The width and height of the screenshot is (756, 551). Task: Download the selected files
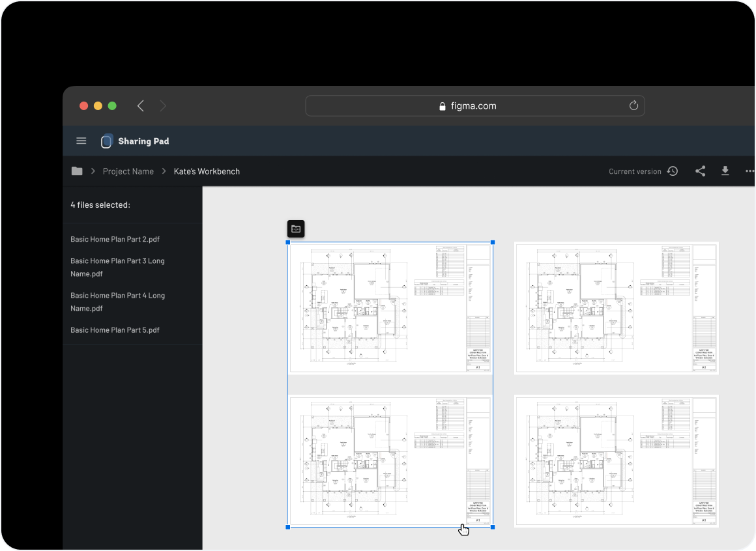[x=725, y=171]
